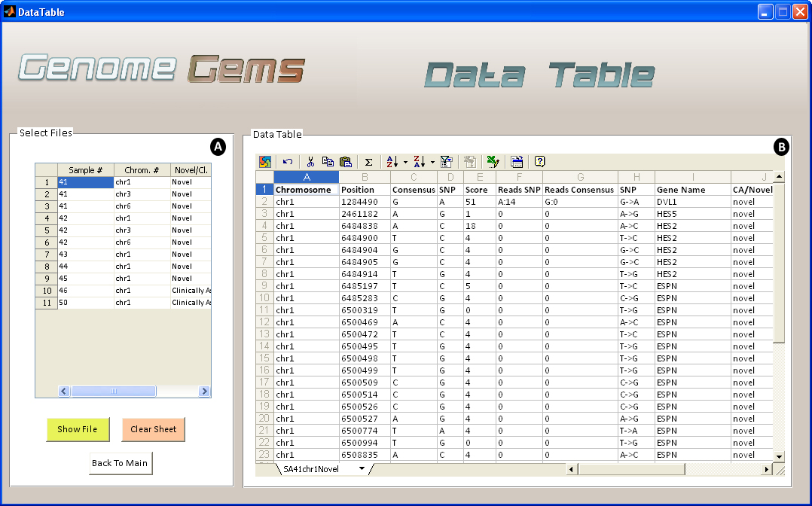
Task: Select column header A in the spreadsheet
Action: pos(306,177)
